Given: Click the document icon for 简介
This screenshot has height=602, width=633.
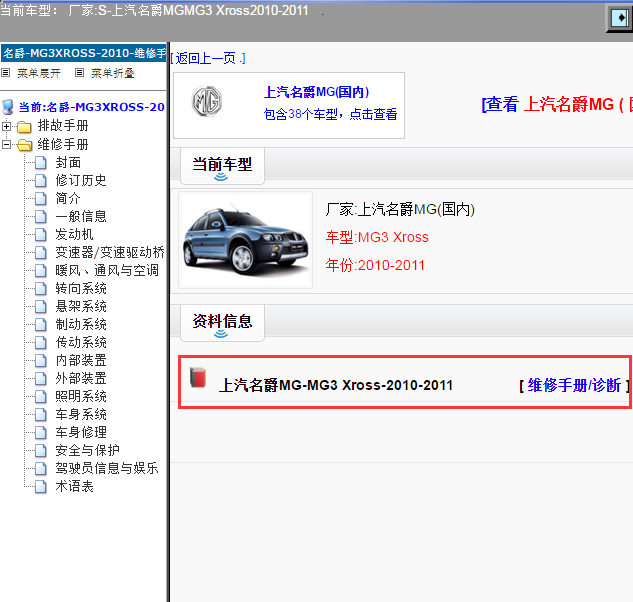Looking at the screenshot, I should tap(40, 199).
